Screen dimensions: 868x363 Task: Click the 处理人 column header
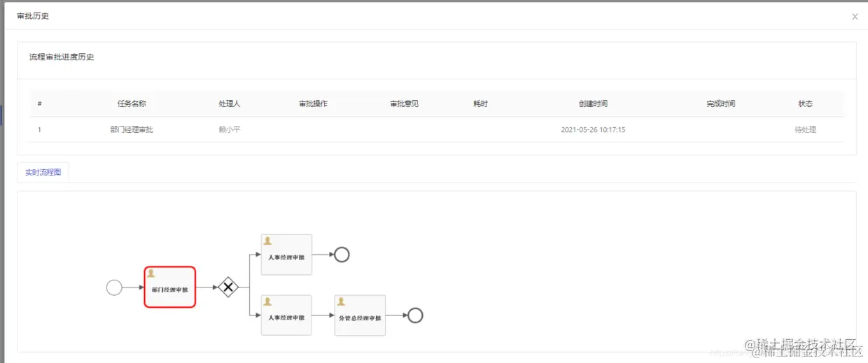tap(230, 104)
